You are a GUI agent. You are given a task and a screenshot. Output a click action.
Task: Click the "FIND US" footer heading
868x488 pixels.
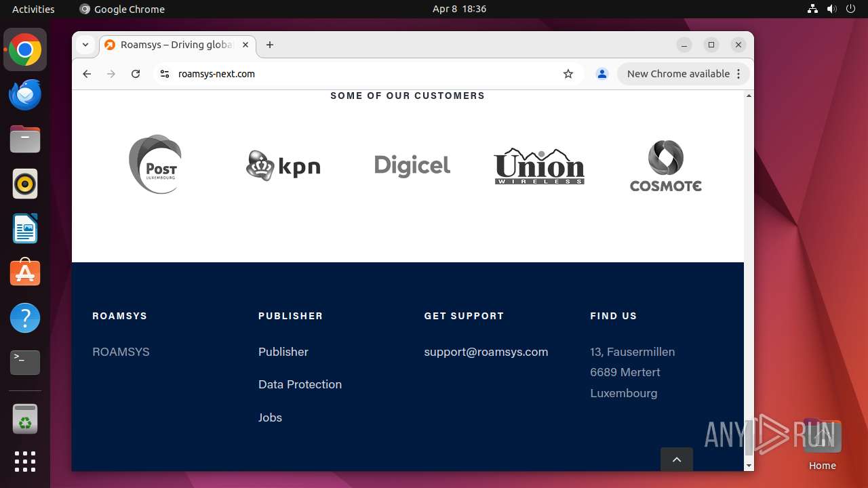pyautogui.click(x=614, y=316)
